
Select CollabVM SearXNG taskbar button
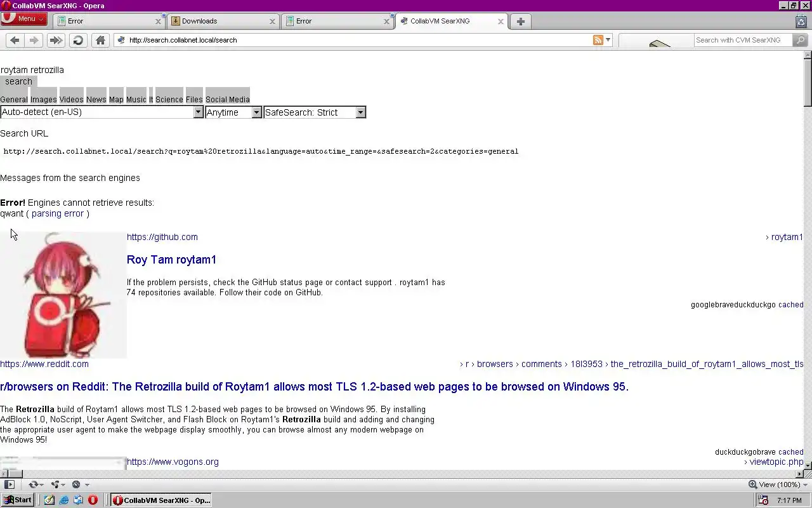click(x=161, y=500)
